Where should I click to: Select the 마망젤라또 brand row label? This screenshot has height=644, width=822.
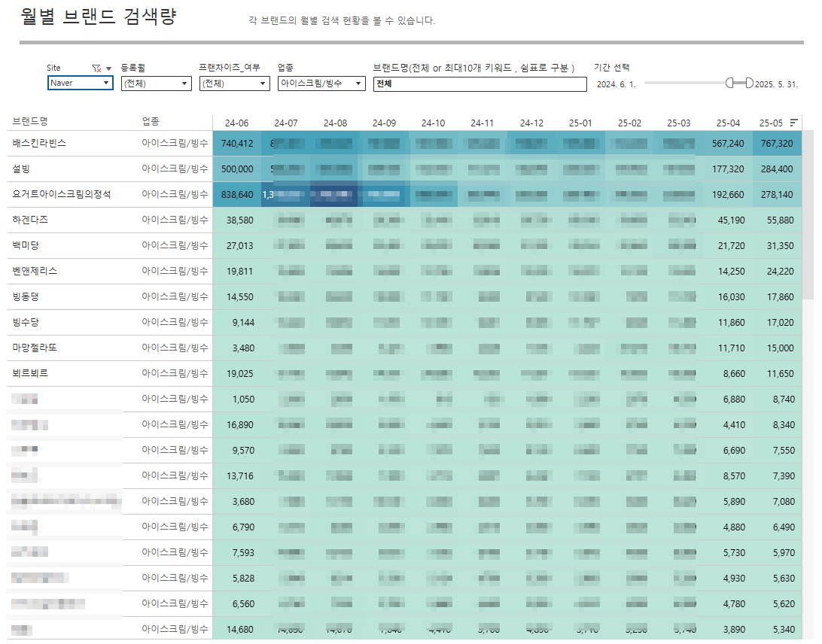coord(35,348)
